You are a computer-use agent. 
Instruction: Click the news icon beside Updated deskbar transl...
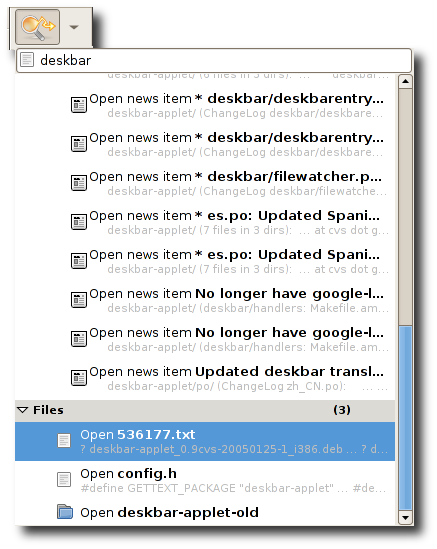click(x=79, y=378)
